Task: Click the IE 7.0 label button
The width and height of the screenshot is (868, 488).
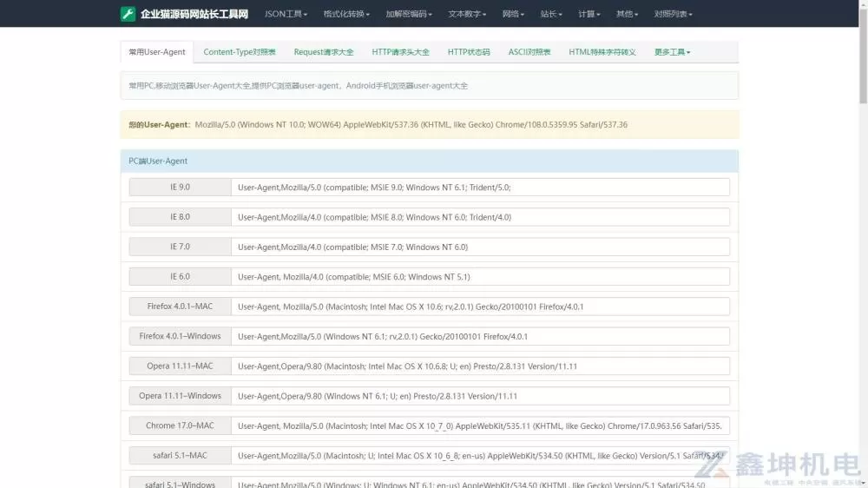Action: click(x=180, y=247)
